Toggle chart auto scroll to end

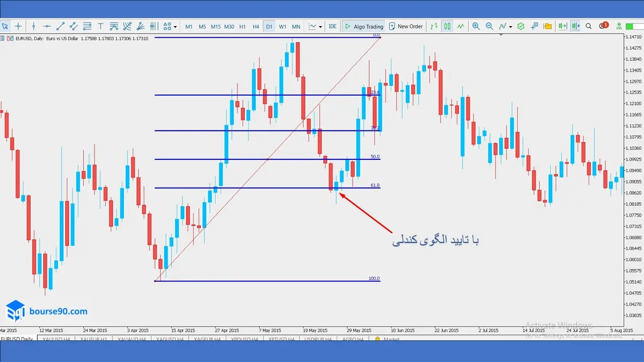click(x=562, y=26)
